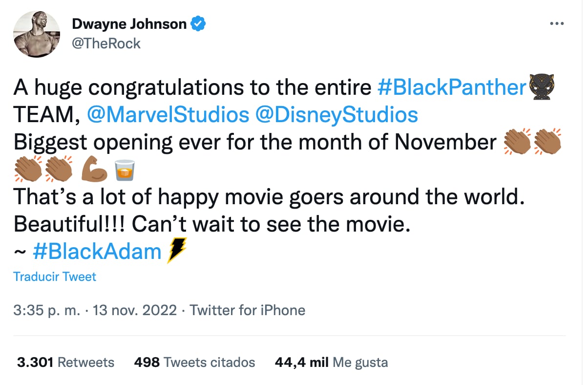
Task: Open the #BlackAdam hashtag
Action: (97, 252)
